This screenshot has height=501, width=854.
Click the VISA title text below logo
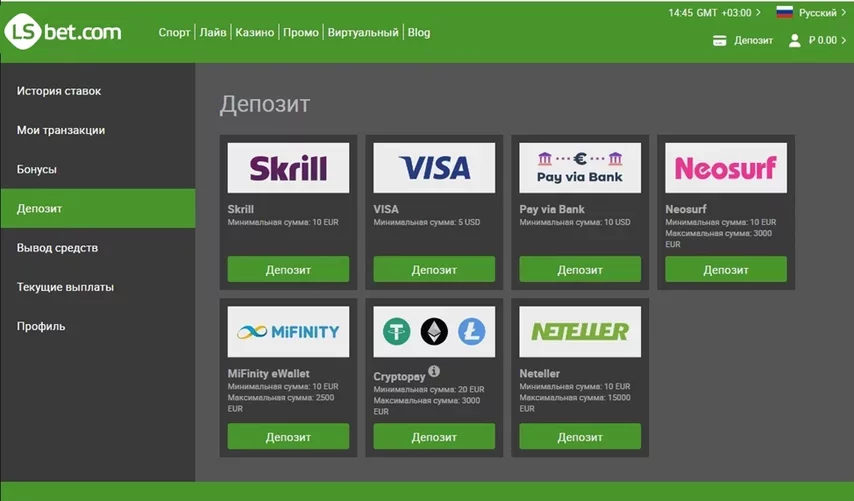tap(386, 209)
